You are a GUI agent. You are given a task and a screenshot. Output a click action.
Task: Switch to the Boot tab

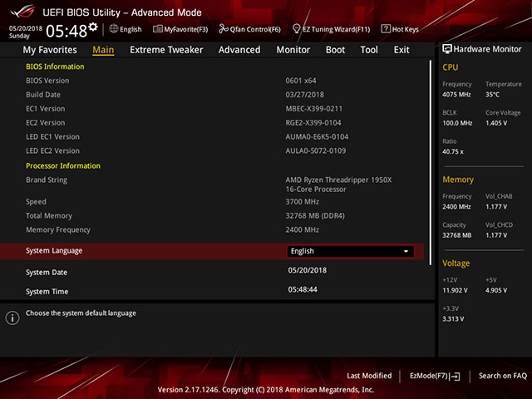point(335,50)
